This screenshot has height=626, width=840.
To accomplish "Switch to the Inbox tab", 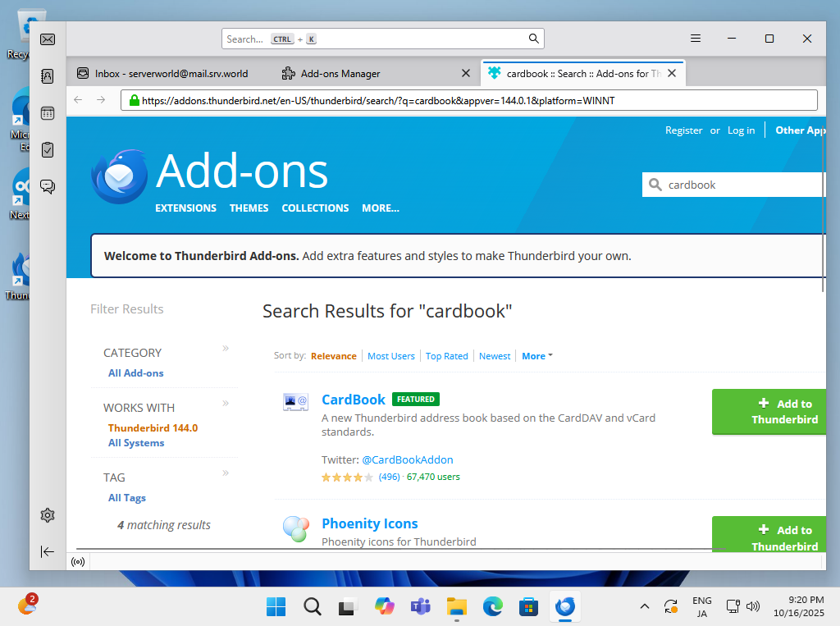I will (x=171, y=73).
